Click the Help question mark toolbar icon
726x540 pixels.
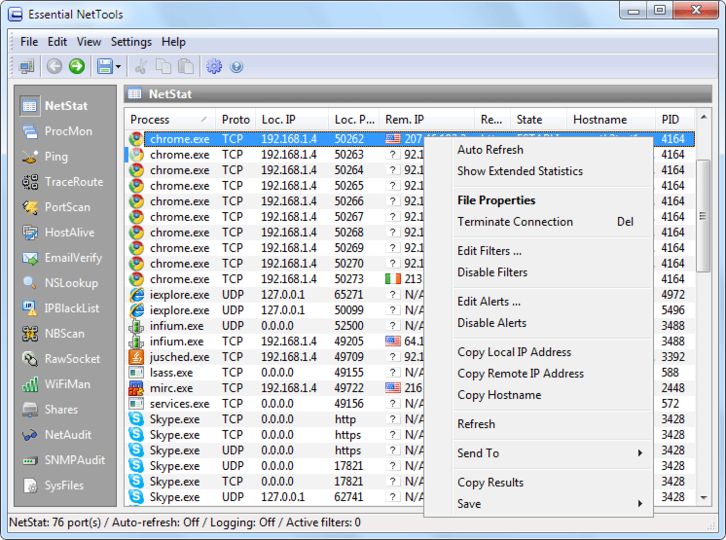[237, 67]
